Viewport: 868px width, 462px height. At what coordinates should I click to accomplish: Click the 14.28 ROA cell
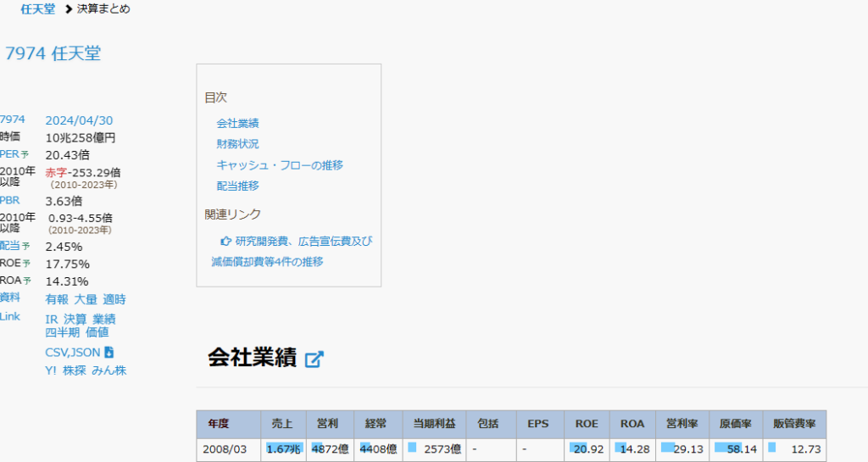point(632,450)
